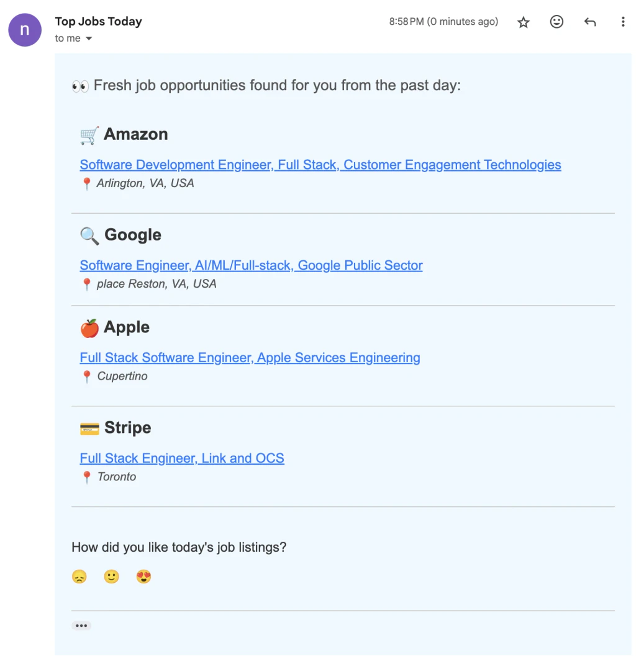The image size is (644, 671).
Task: Expand the recipient details via 'to me' arrow
Action: (x=88, y=38)
